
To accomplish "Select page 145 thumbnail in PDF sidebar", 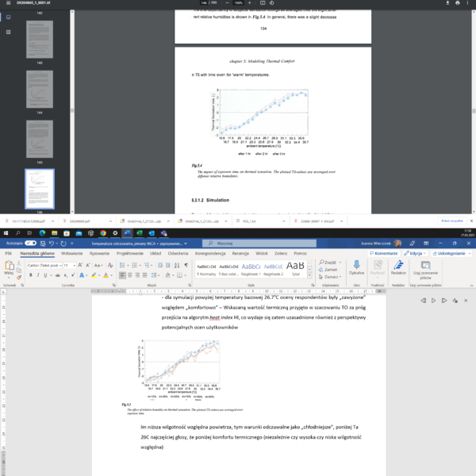I will [40, 139].
